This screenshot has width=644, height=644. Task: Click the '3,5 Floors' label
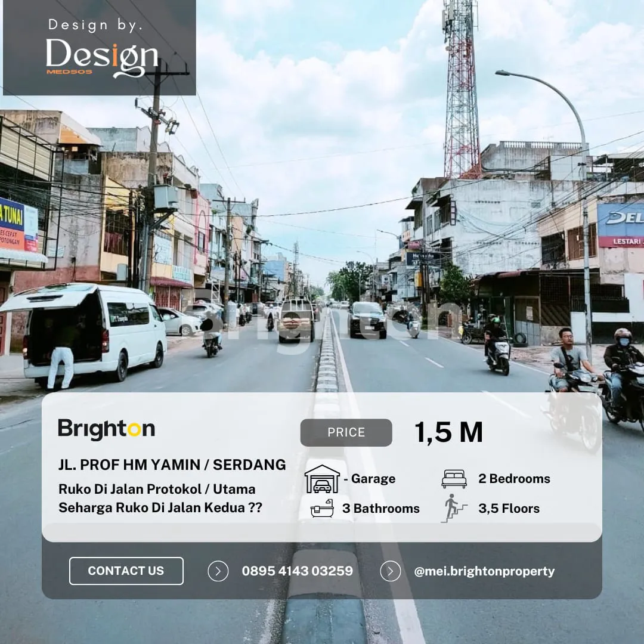pyautogui.click(x=509, y=509)
